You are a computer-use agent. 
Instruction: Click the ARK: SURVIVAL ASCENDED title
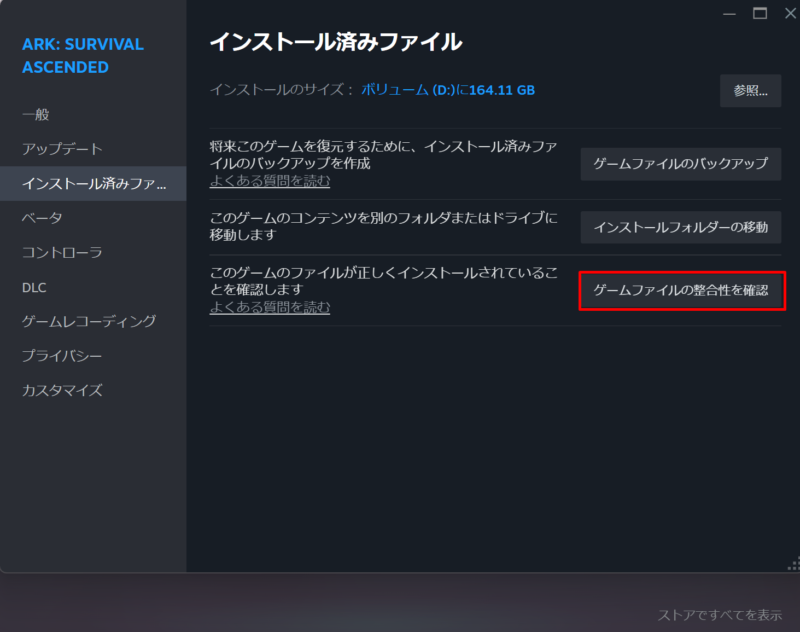pyautogui.click(x=80, y=55)
